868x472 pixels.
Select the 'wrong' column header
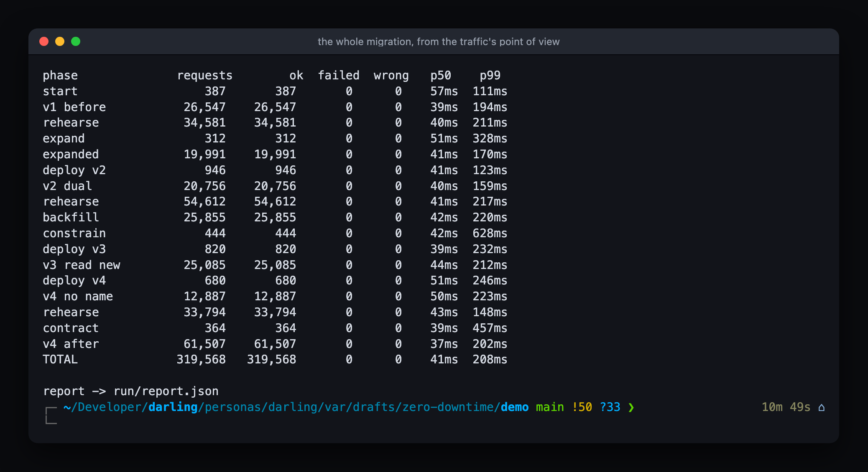tap(391, 76)
